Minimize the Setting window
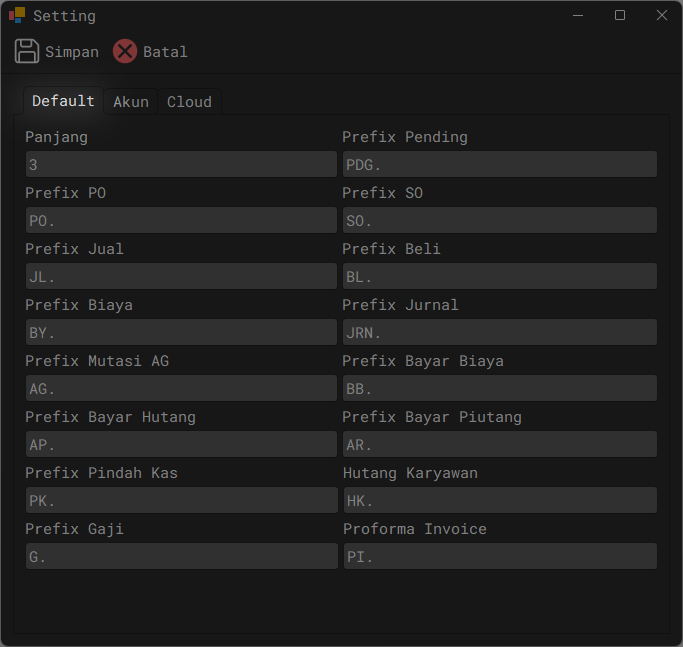Viewport: 683px width, 647px height. (x=578, y=15)
